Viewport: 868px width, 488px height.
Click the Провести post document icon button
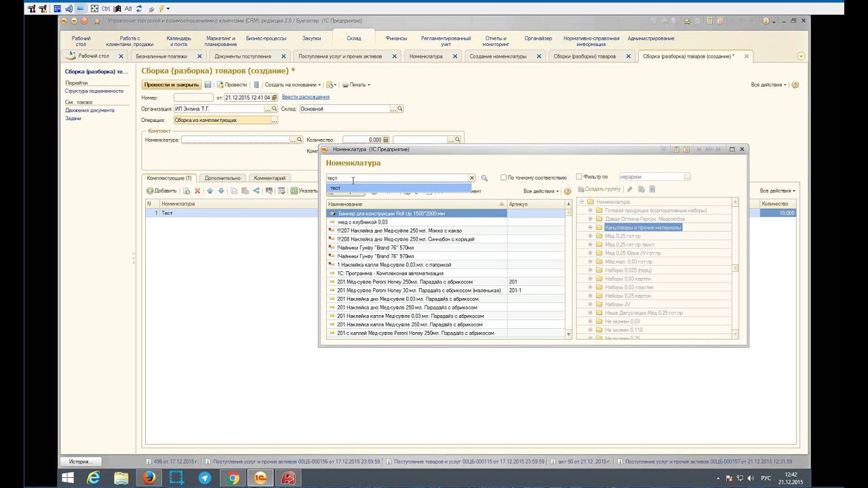(231, 85)
